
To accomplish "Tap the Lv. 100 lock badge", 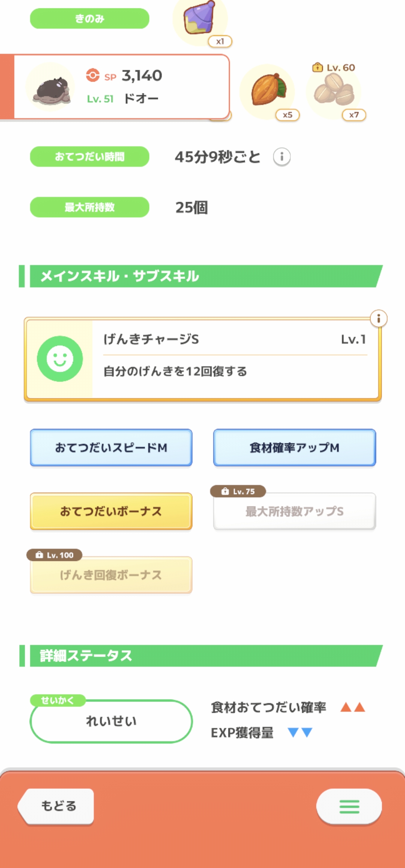I will (54, 555).
